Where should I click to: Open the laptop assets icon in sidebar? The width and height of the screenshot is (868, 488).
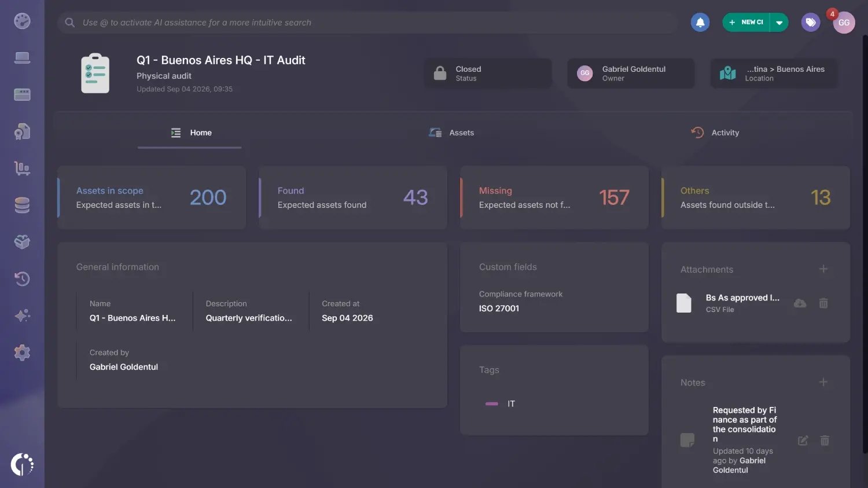[x=22, y=58]
